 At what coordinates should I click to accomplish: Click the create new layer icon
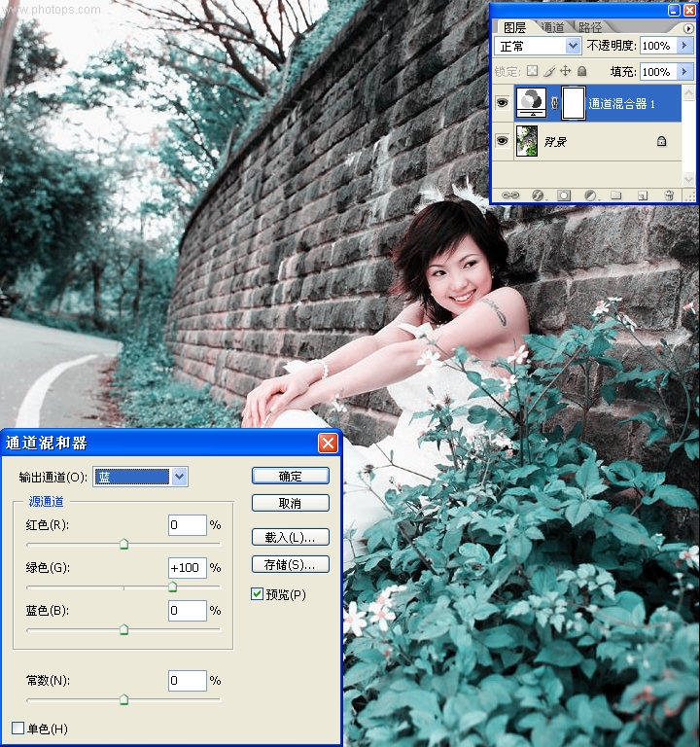(643, 195)
